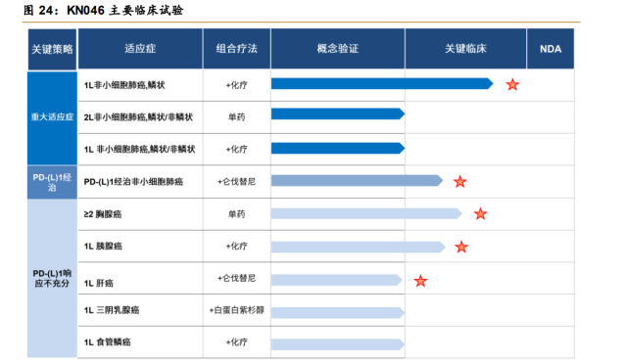628x364 pixels.
Task: Click the 1L 食管鳞癌 indication cell
Action: [140, 342]
